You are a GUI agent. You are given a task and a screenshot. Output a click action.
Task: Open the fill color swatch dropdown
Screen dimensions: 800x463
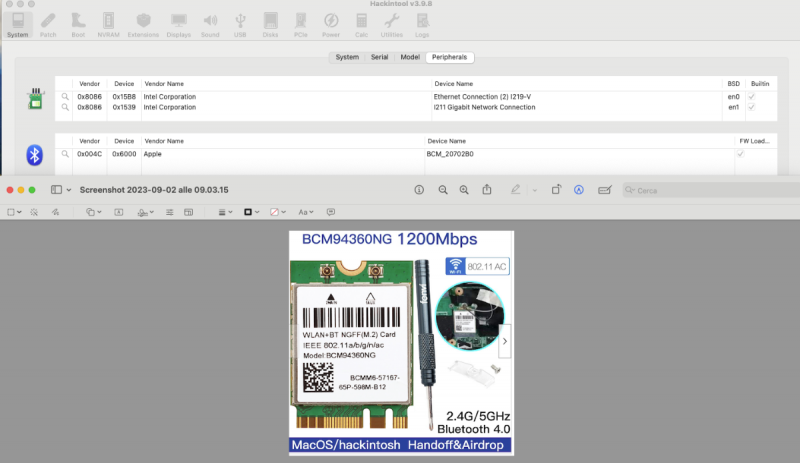(x=278, y=212)
